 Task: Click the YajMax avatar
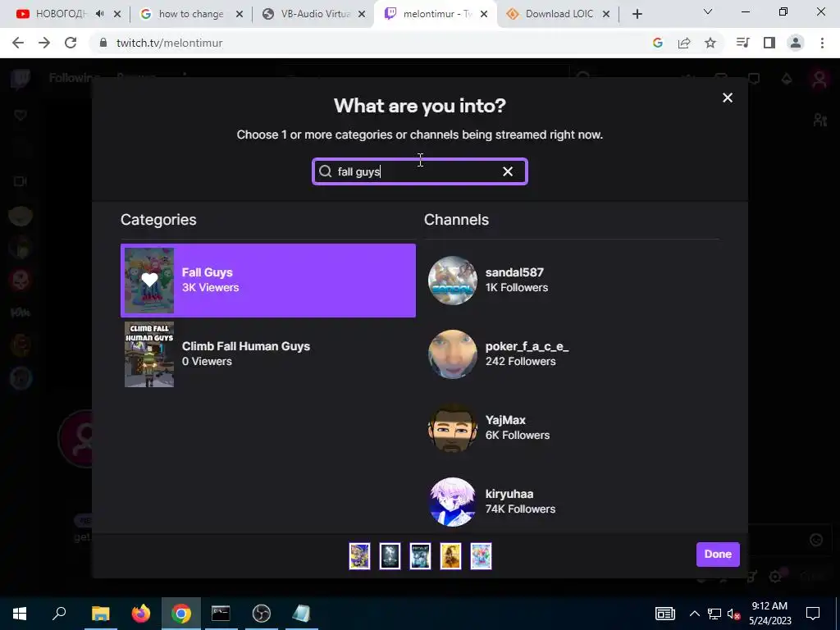pos(453,427)
